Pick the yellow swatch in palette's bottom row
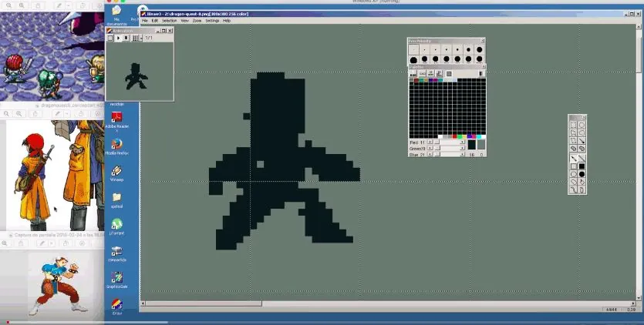Image resolution: width=644 pixels, height=325 pixels. click(464, 136)
